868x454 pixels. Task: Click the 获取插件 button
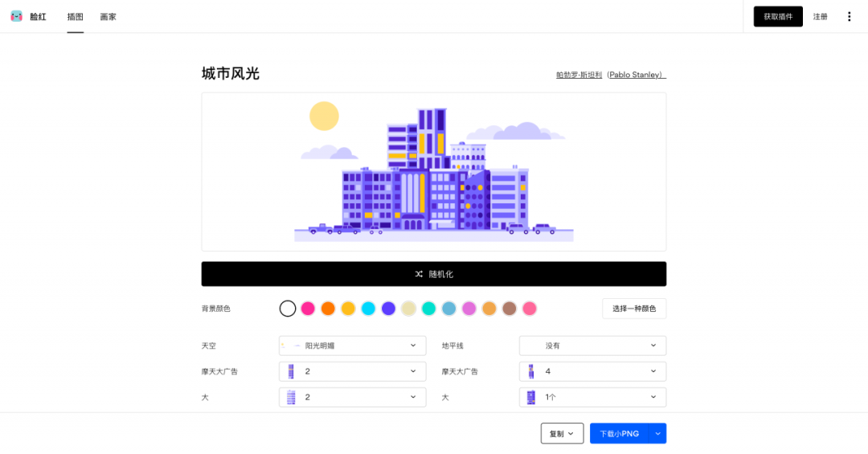778,17
